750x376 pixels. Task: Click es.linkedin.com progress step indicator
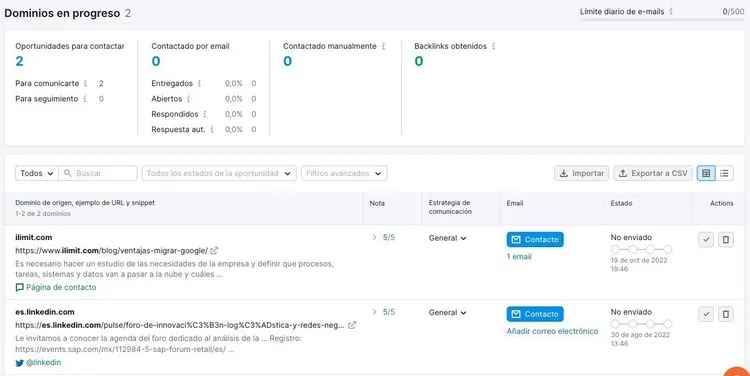(641, 324)
